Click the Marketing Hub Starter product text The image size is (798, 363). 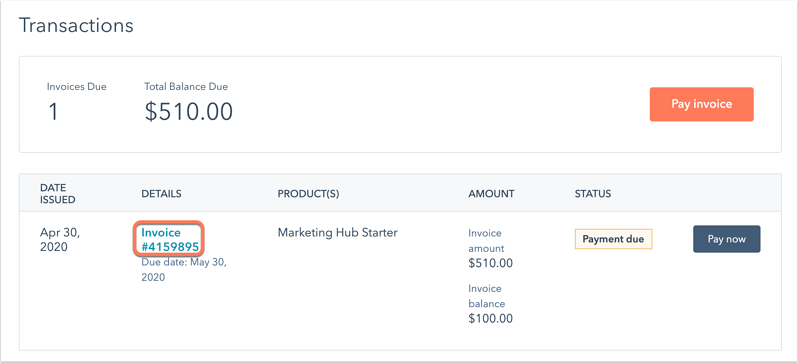point(337,233)
